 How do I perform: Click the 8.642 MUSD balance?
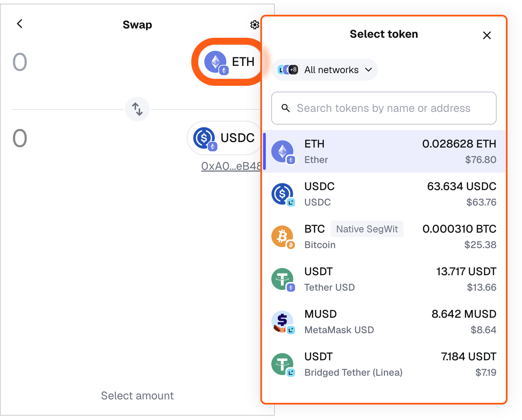point(464,314)
